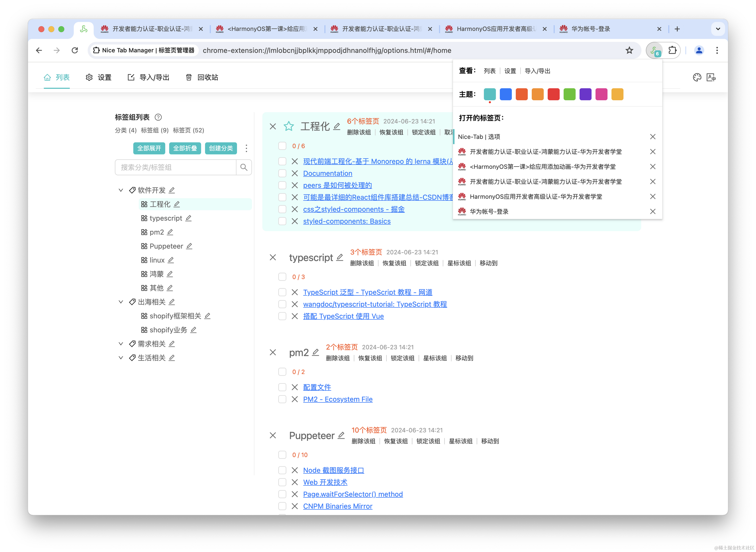
Task: Collapse the 出海相关 category chevron
Action: coord(121,302)
